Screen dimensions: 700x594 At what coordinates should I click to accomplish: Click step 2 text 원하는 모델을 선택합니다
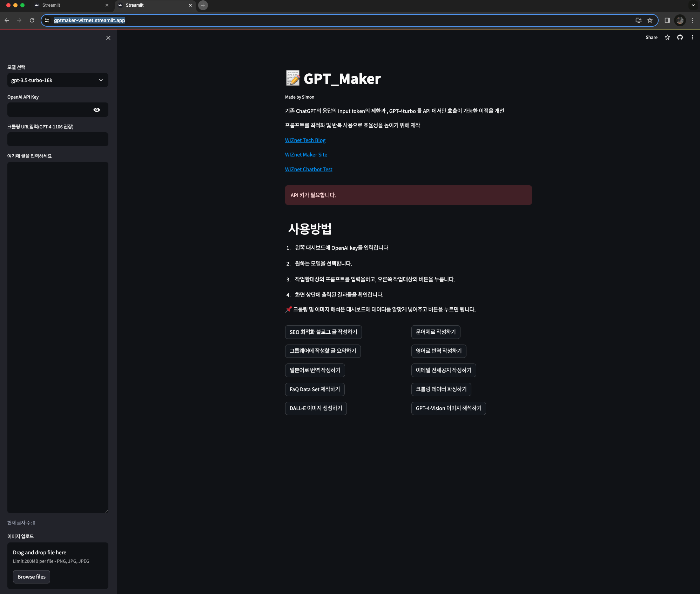(x=323, y=263)
